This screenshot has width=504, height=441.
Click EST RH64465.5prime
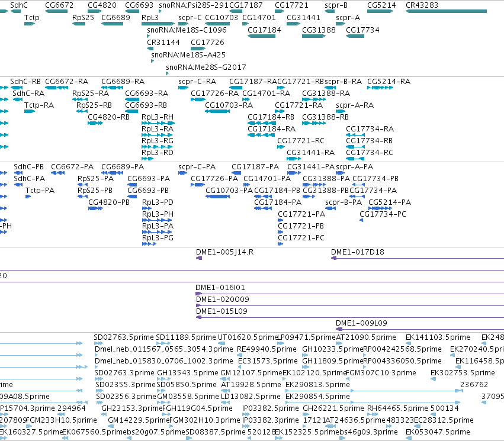coord(397,408)
